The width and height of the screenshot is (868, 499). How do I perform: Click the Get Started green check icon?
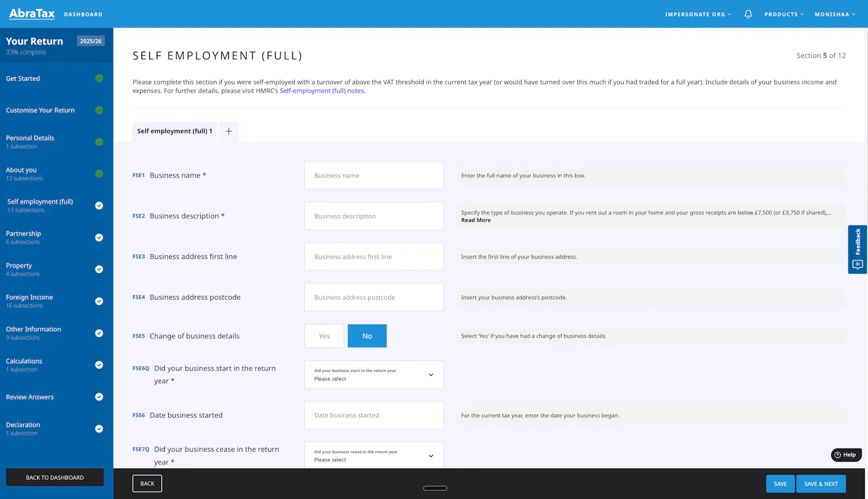coord(99,78)
